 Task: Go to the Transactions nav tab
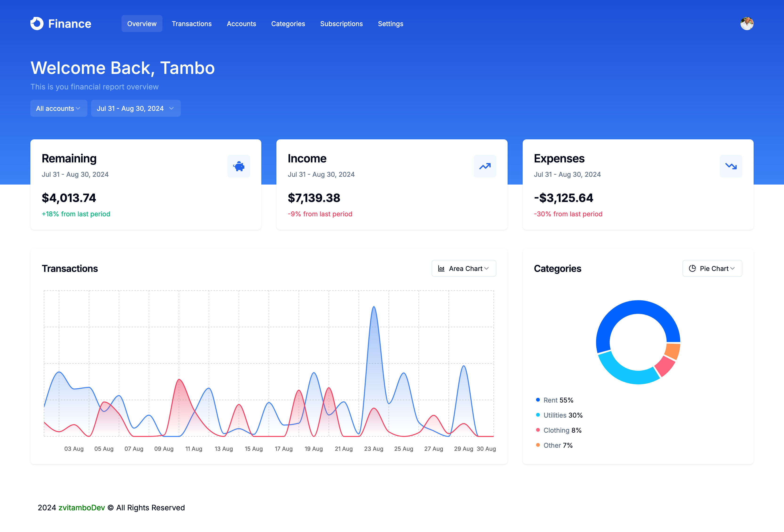(192, 24)
